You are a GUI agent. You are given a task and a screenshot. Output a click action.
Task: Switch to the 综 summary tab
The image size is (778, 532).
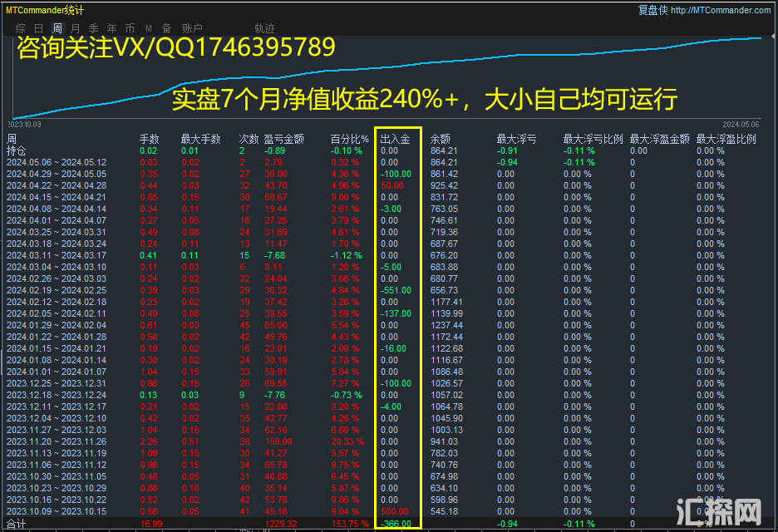[x=20, y=27]
